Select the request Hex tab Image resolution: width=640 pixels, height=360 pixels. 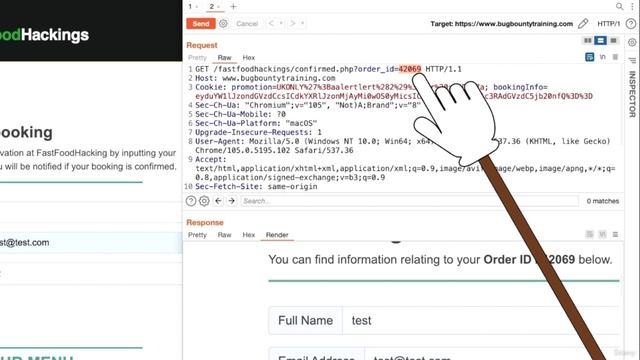coord(249,58)
